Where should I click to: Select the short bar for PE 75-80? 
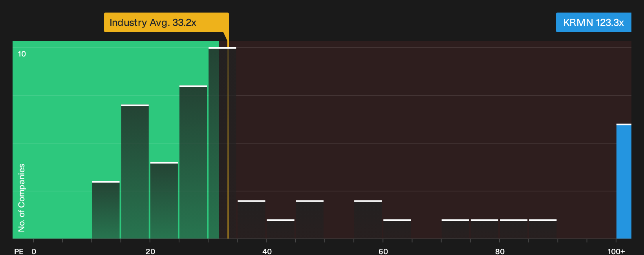(x=485, y=229)
